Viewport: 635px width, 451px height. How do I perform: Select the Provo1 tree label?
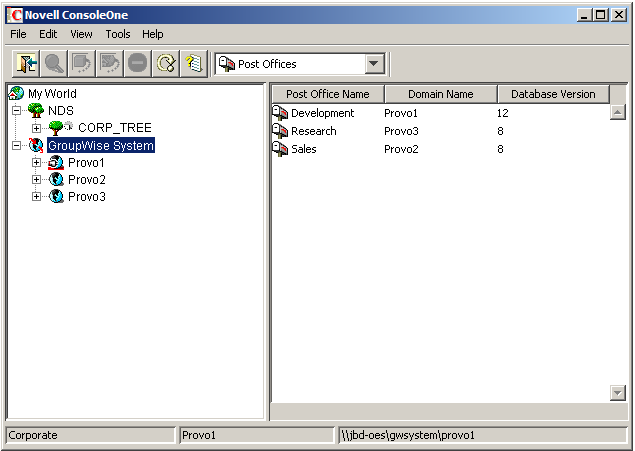point(86,163)
